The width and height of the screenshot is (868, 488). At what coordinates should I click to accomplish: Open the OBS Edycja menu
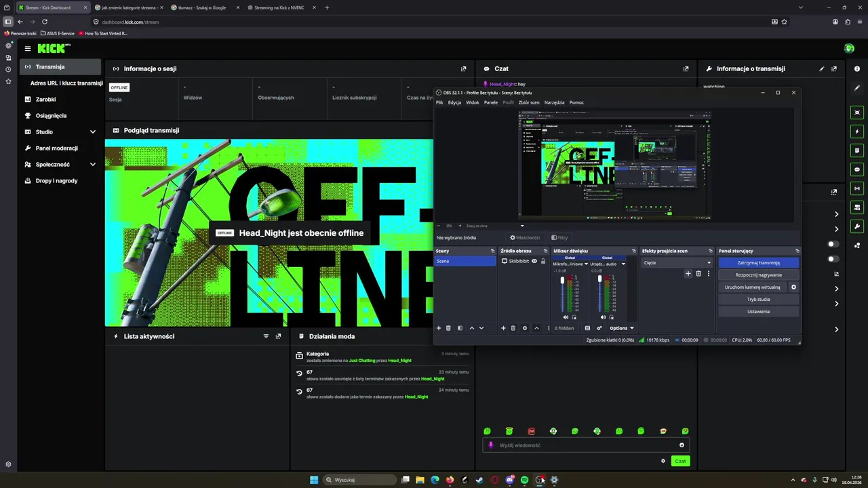454,102
